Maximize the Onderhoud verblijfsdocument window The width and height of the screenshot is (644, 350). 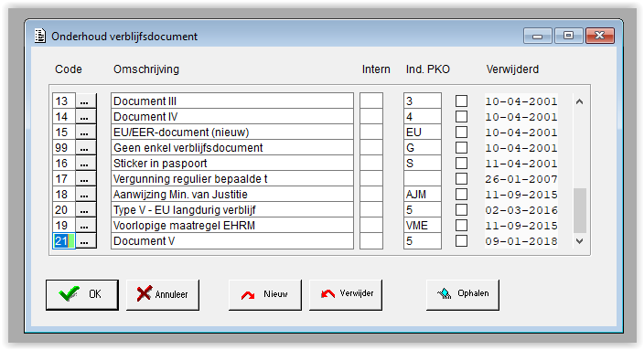point(568,36)
